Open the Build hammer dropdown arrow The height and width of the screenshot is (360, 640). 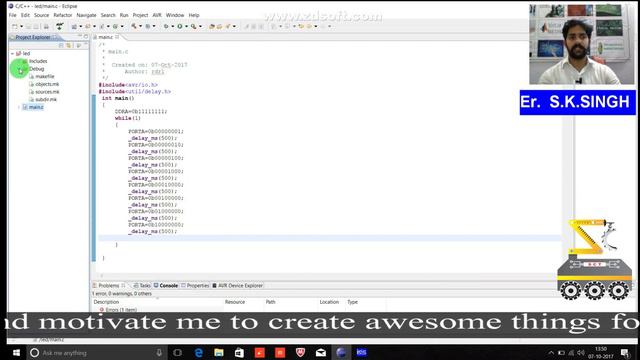[140, 27]
